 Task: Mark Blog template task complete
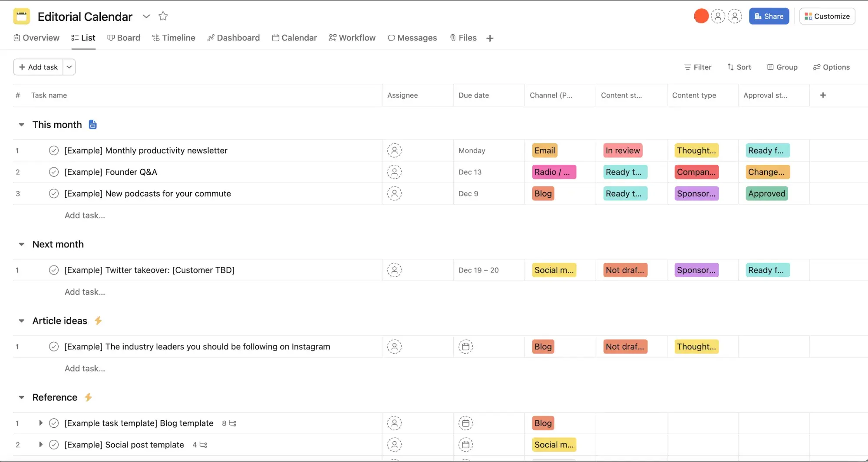coord(54,423)
